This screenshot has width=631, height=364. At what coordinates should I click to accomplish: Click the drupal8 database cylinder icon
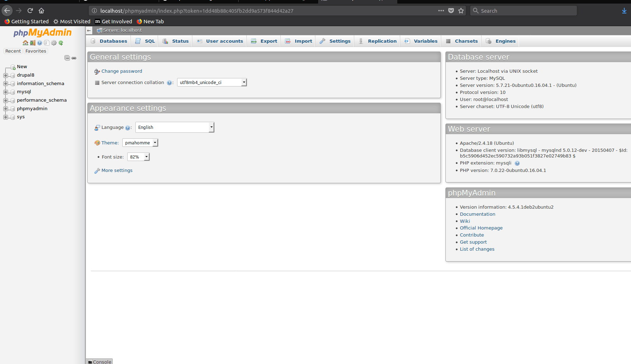(13, 75)
